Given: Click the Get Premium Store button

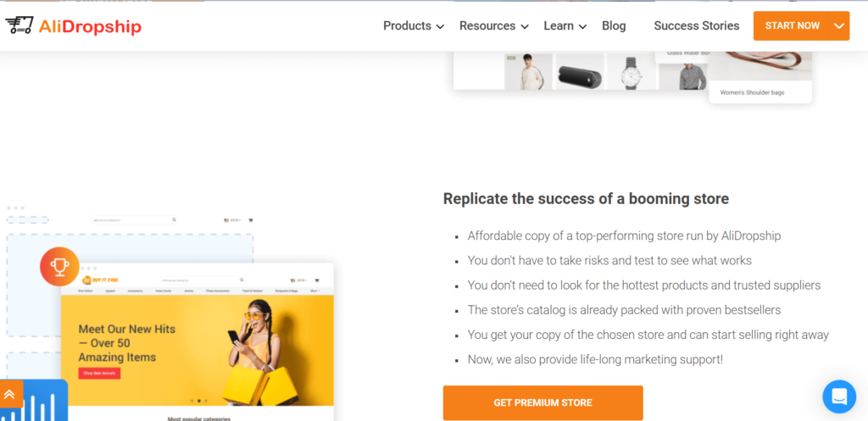Looking at the screenshot, I should tap(543, 402).
